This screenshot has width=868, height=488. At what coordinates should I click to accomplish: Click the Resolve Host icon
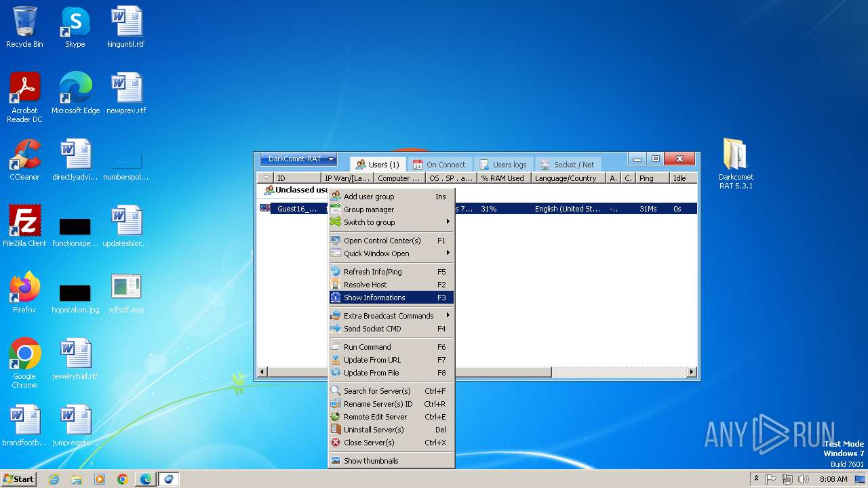click(x=335, y=285)
